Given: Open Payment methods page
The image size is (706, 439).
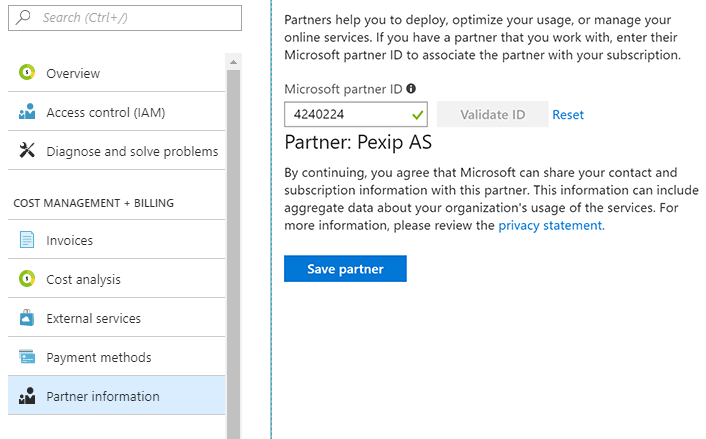Looking at the screenshot, I should [x=98, y=358].
